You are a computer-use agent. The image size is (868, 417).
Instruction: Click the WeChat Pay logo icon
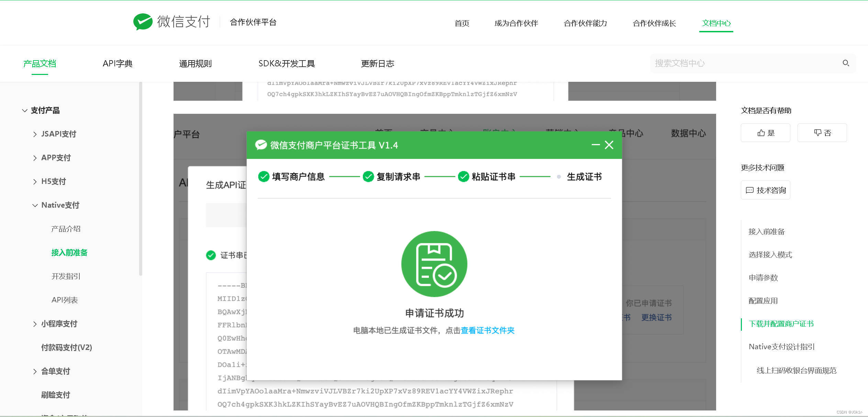[143, 22]
